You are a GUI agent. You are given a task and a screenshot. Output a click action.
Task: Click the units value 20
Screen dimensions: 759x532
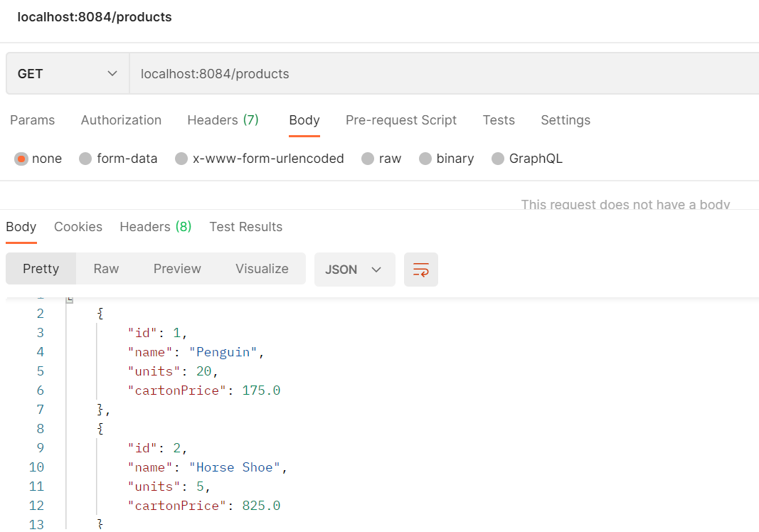point(203,371)
